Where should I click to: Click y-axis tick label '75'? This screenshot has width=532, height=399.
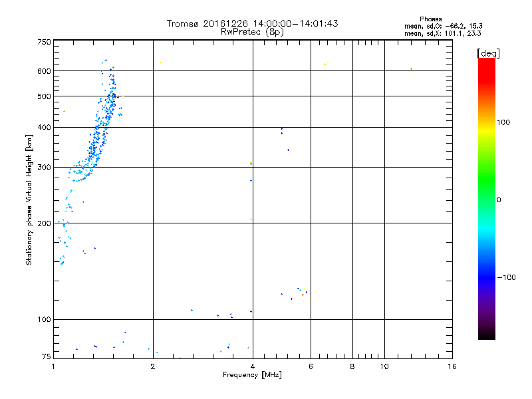point(47,356)
